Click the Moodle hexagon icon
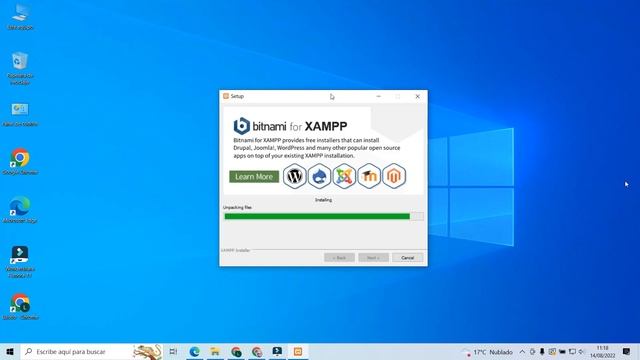The width and height of the screenshot is (640, 360). 369,176
